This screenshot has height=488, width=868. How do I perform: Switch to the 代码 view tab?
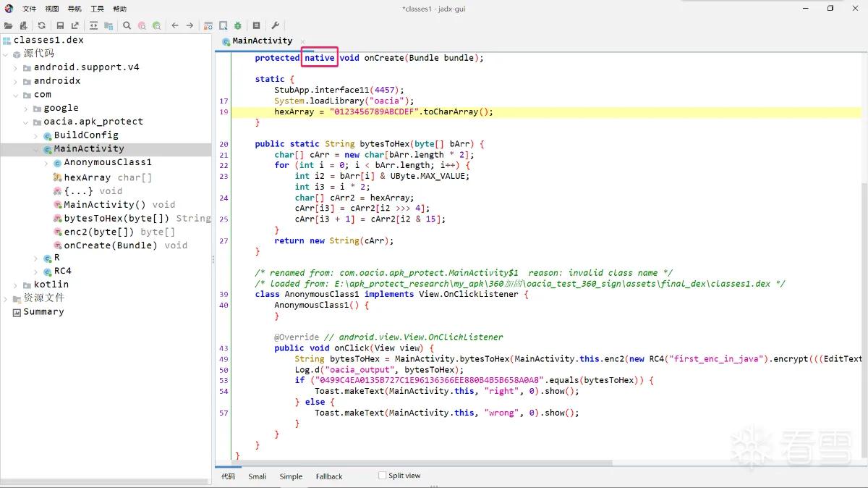point(229,476)
